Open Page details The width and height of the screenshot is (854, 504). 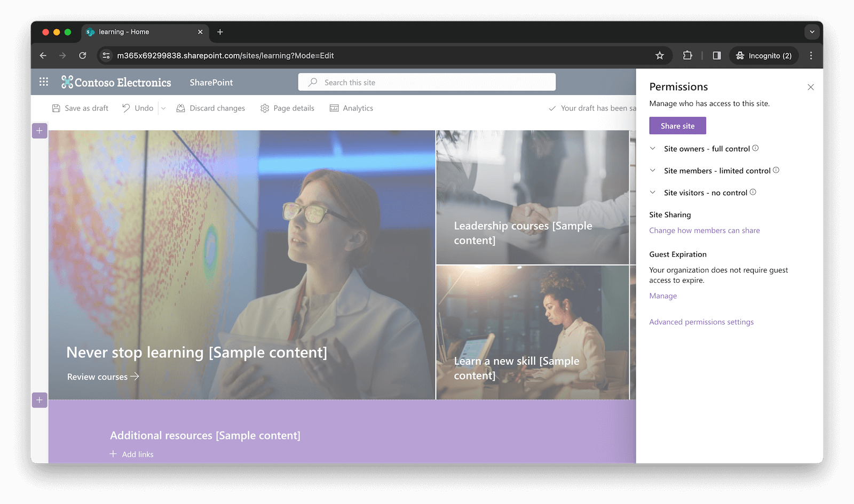[265, 108]
